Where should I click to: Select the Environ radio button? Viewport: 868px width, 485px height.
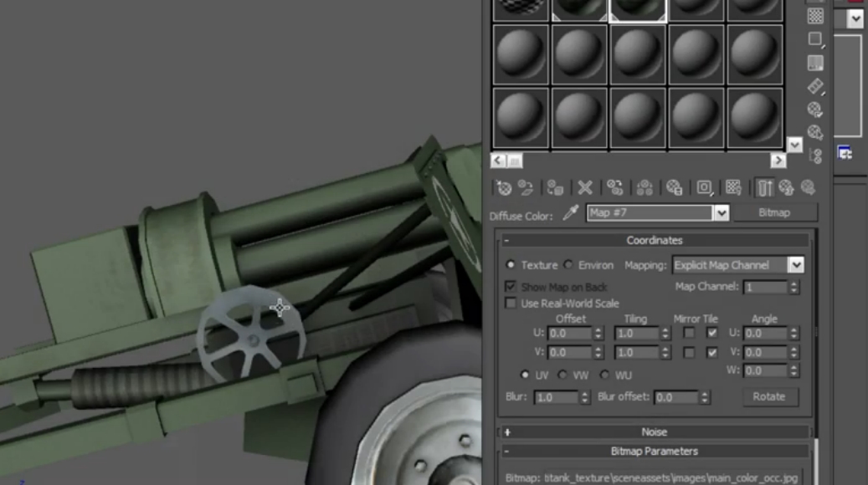[568, 265]
